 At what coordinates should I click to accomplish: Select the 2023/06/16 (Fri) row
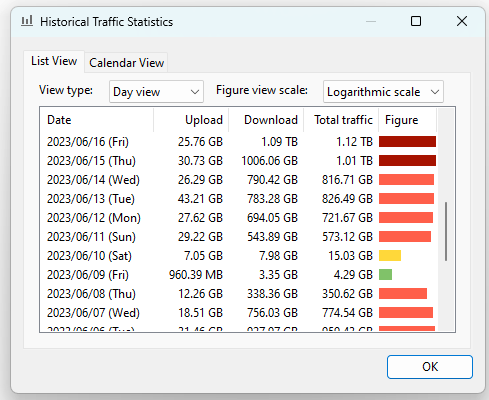pos(238,142)
